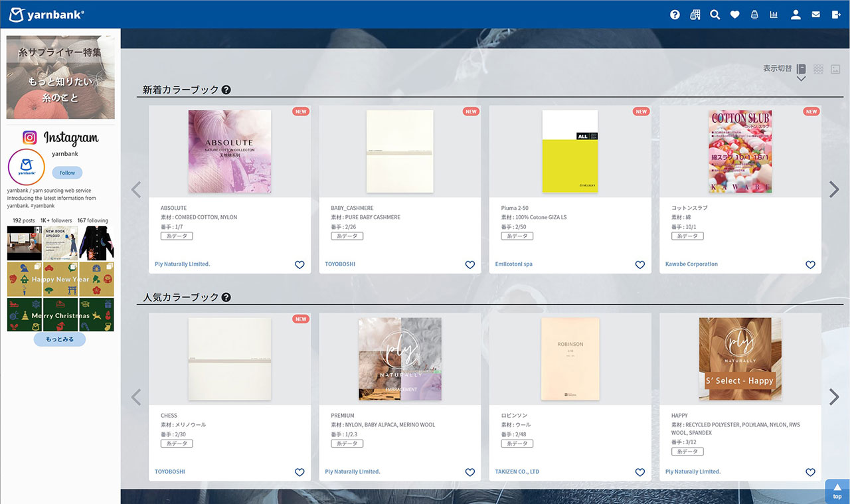Screen dimensions: 850x504
Task: Favorite the BABY_CASHMERE color book
Action: (469, 264)
